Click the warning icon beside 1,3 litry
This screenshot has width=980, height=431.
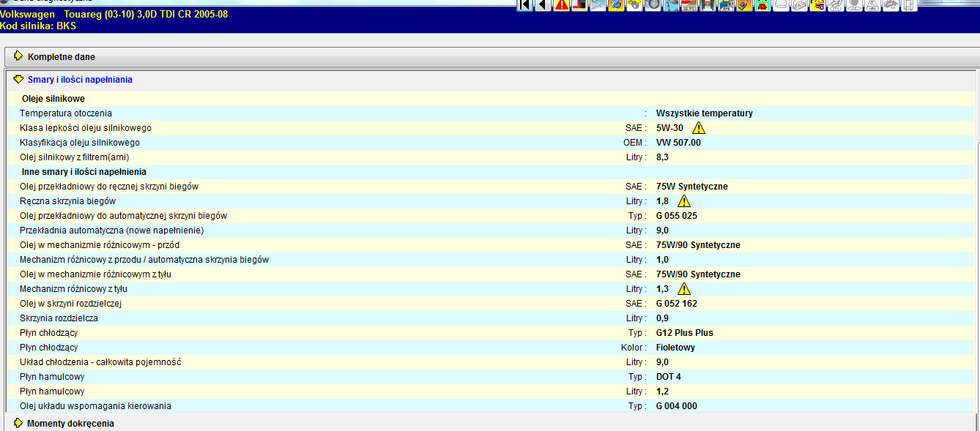coord(684,289)
